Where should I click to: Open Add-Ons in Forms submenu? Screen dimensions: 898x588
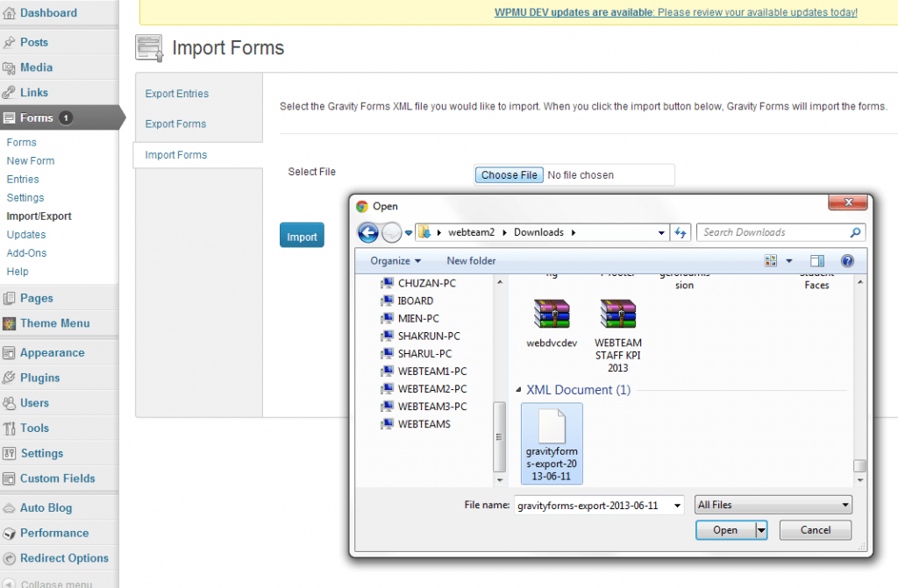[x=27, y=253]
